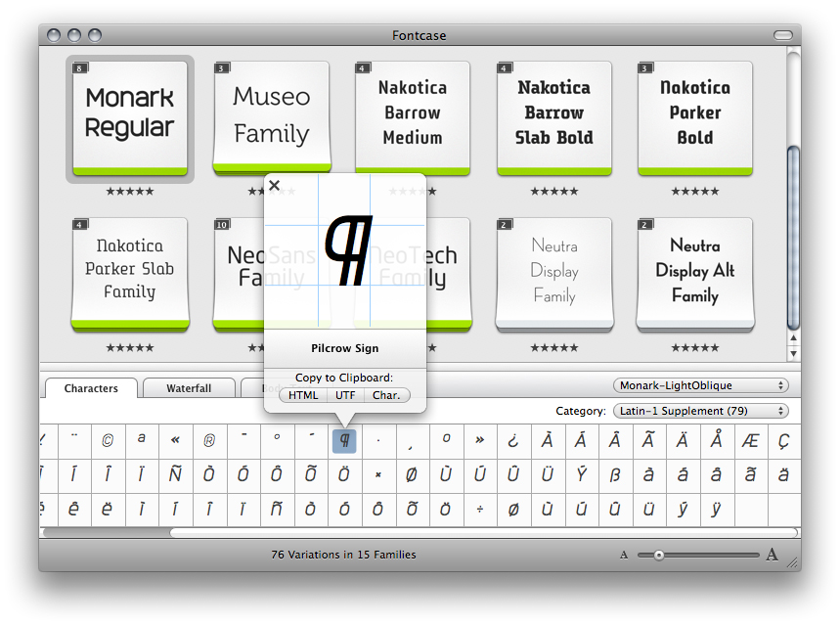The width and height of the screenshot is (840, 625).
Task: Select the left guillemet glyph
Action: pos(175,440)
